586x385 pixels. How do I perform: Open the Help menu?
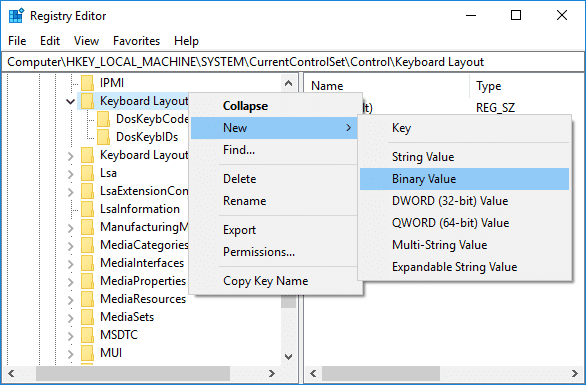coord(186,41)
